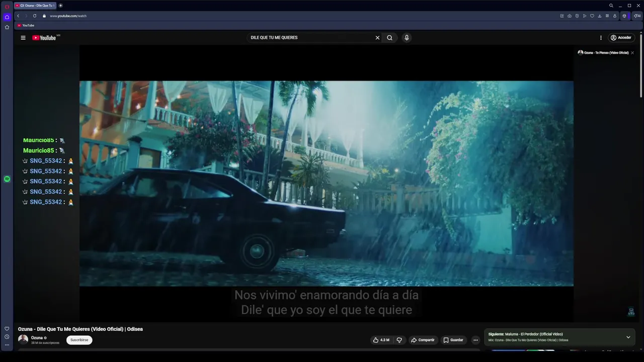The image size is (644, 362).
Task: Open the Opera main menu logo
Action: click(7, 7)
